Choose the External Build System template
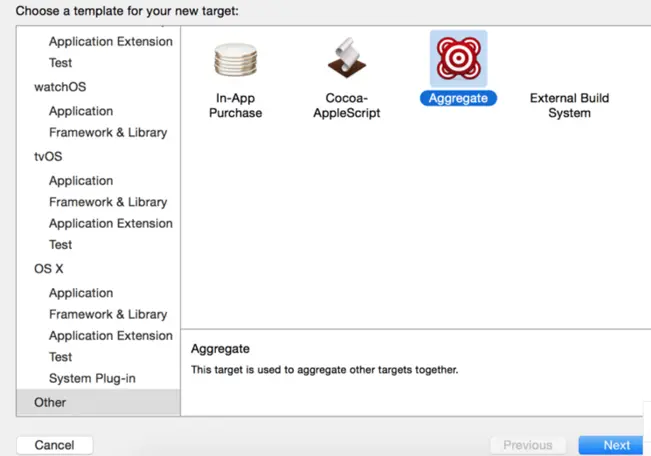 [569, 105]
